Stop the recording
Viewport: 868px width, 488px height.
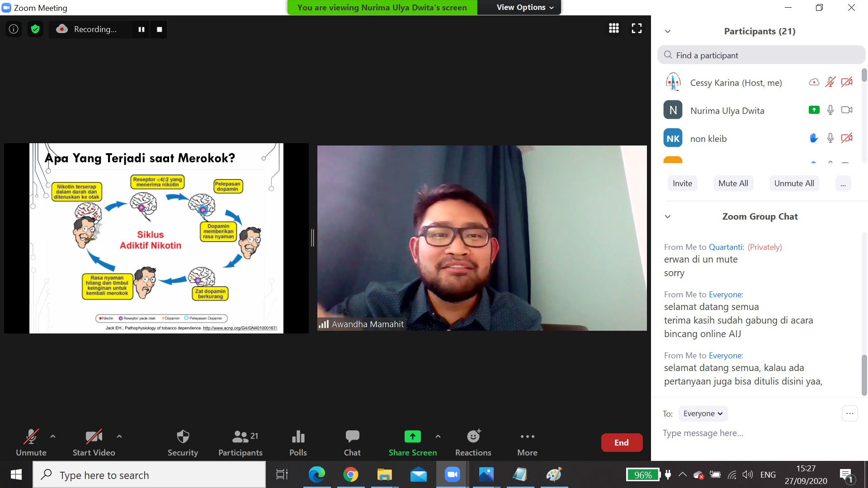pyautogui.click(x=159, y=29)
